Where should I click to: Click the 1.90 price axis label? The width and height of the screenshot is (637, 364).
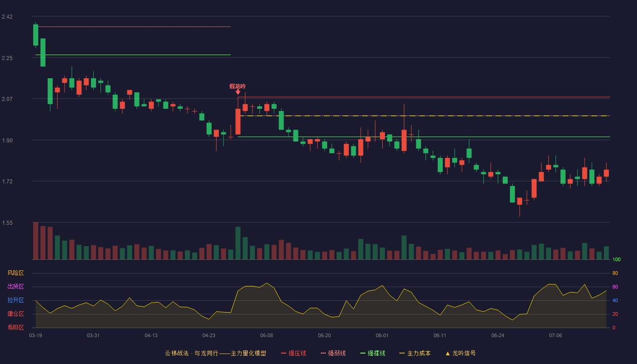click(7, 141)
